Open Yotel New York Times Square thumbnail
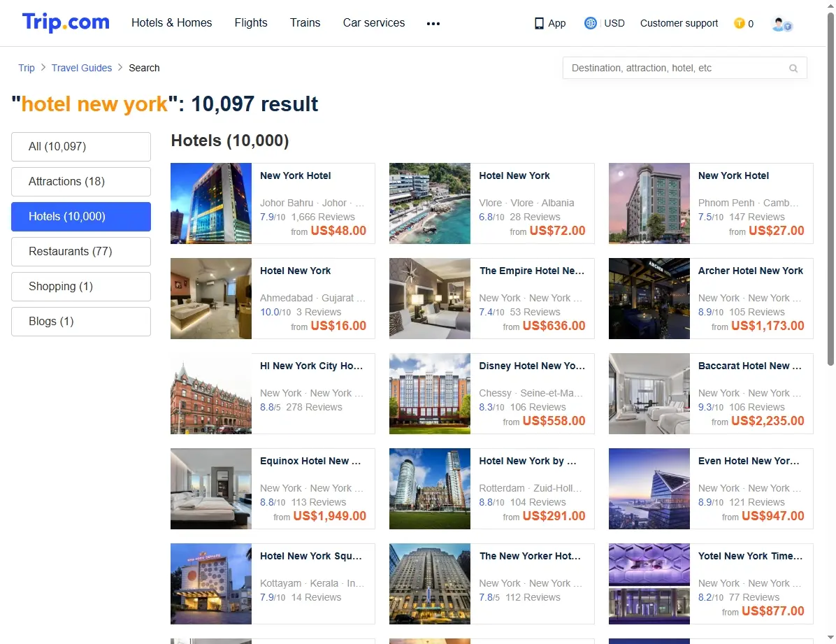The image size is (836, 644). pyautogui.click(x=649, y=584)
